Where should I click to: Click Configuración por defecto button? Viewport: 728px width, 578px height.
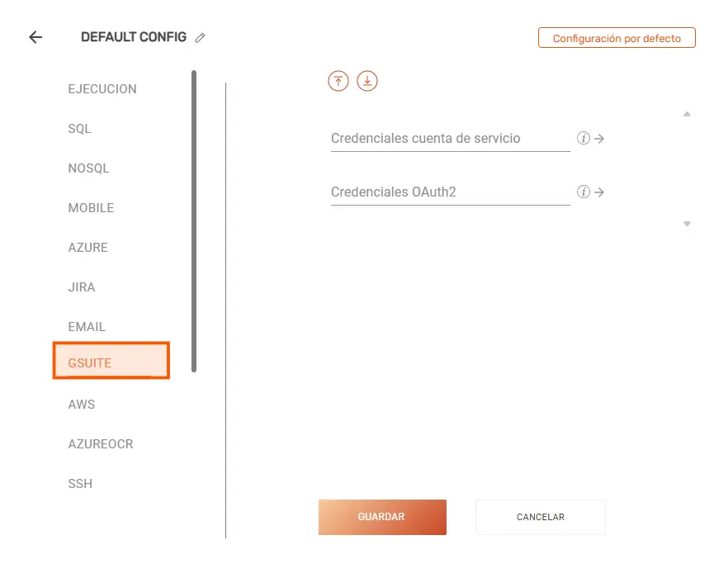tap(617, 38)
